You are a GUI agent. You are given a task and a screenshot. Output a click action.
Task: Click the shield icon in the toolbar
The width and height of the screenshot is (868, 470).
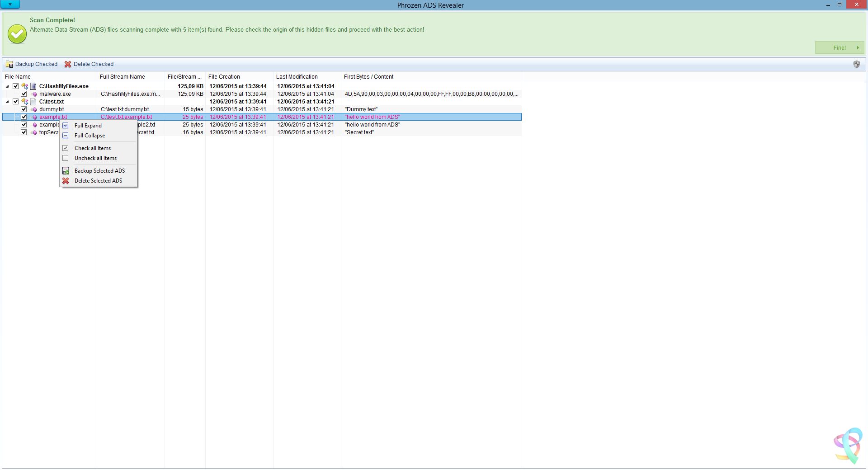(857, 64)
